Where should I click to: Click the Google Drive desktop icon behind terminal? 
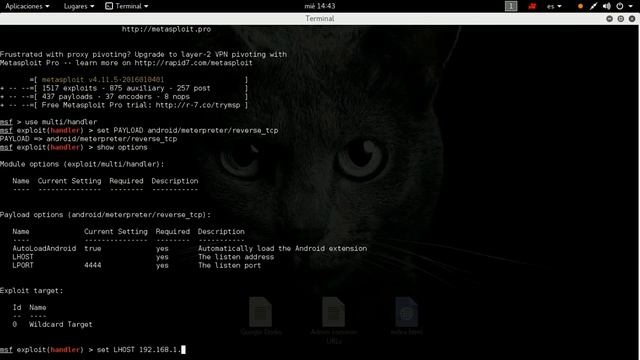pyautogui.click(x=260, y=316)
